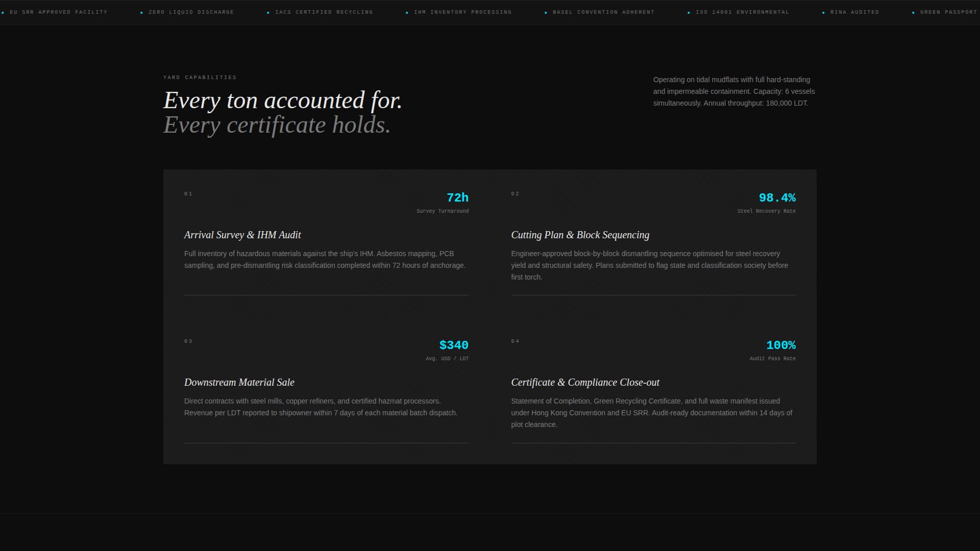This screenshot has width=980, height=551.
Task: Select IACS Certified Recycling ticker text
Action: (324, 12)
